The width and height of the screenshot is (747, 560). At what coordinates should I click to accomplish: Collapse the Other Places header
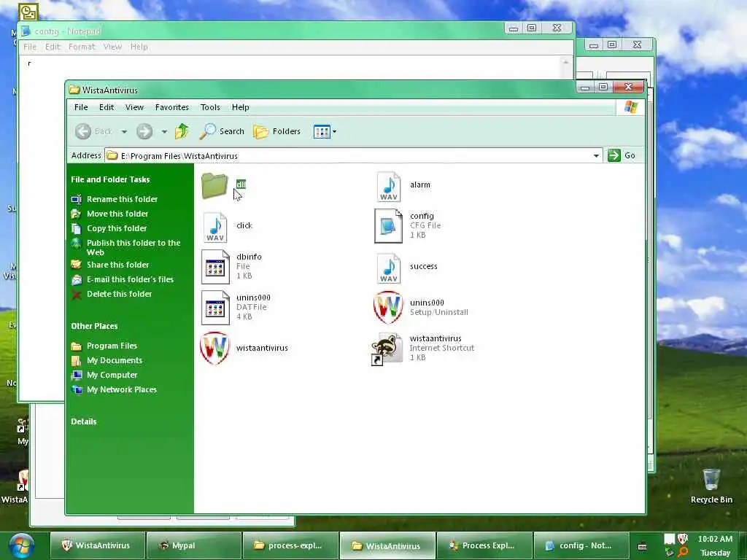(94, 326)
